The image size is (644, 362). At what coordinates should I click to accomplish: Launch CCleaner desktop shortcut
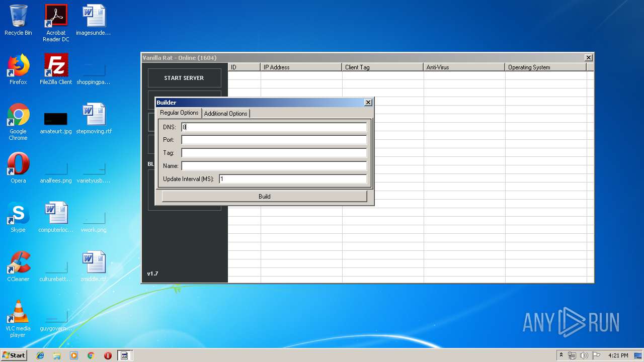pos(18,266)
